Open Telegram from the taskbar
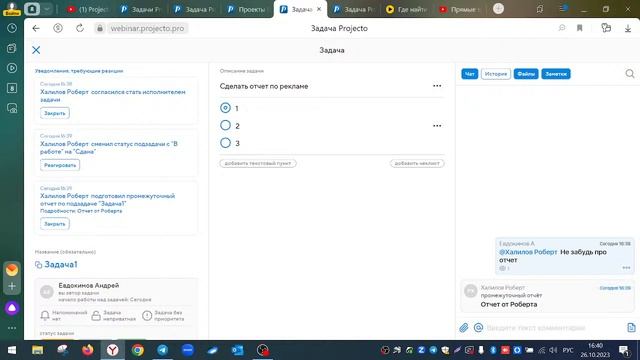The height and width of the screenshot is (360, 640). tap(162, 350)
